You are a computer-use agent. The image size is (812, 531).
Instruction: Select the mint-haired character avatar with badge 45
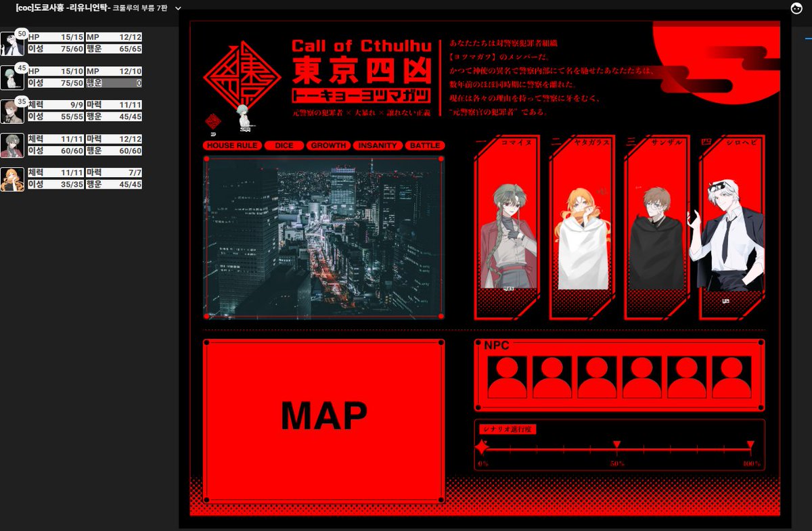(x=12, y=78)
